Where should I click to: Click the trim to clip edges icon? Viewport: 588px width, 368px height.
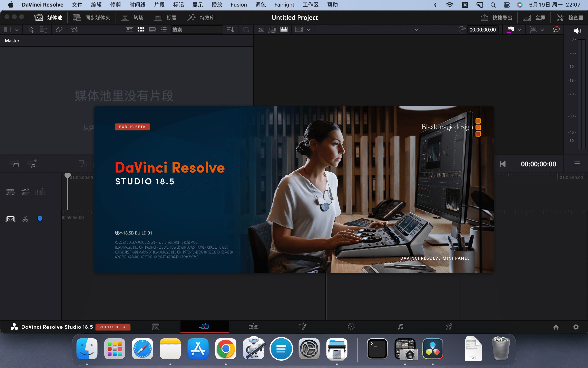10,219
